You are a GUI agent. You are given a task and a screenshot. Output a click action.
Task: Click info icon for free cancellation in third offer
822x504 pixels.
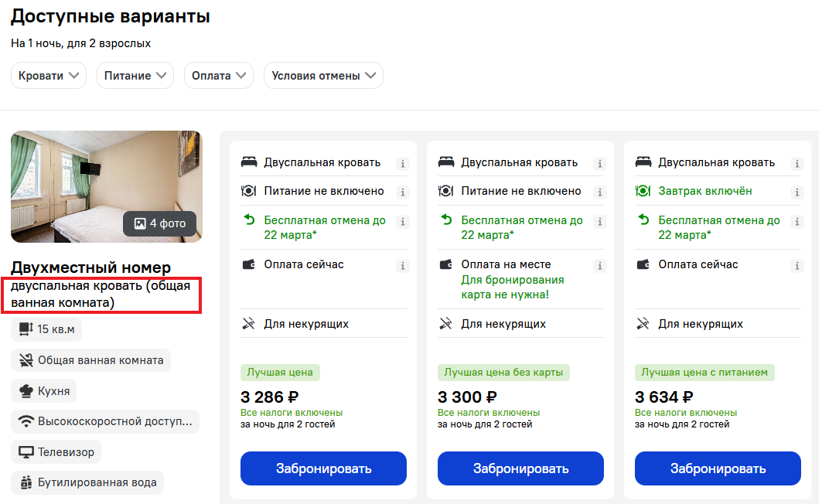796,222
